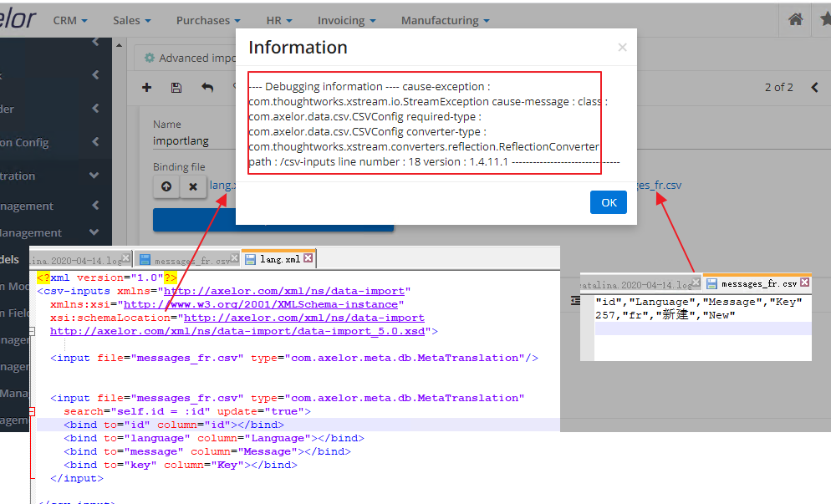Go to the home page icon
The image size is (831, 504).
pyautogui.click(x=796, y=20)
